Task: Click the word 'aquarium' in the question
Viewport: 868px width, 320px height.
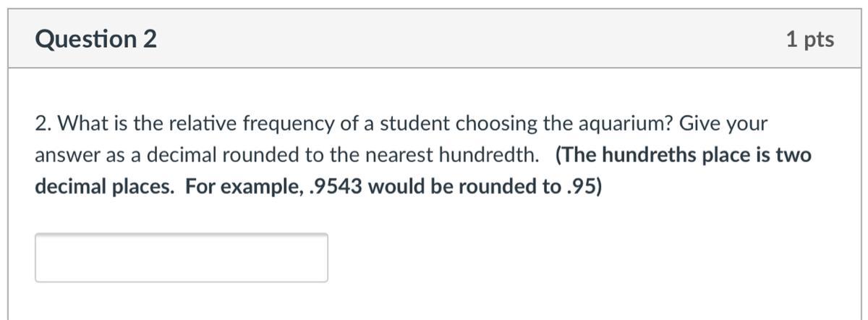Action: pos(616,124)
